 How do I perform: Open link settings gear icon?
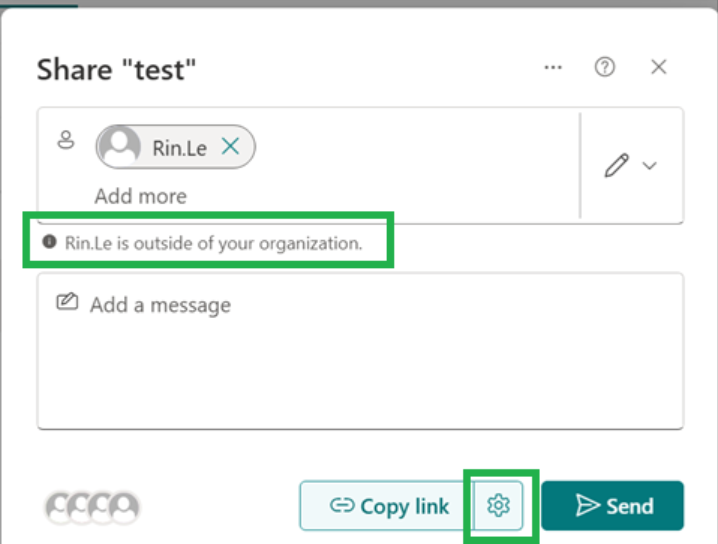pyautogui.click(x=498, y=506)
